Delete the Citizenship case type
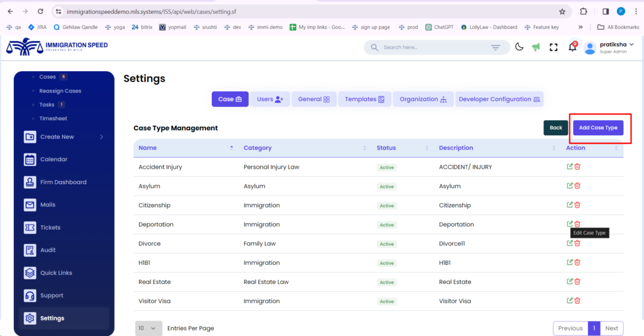 click(x=577, y=204)
